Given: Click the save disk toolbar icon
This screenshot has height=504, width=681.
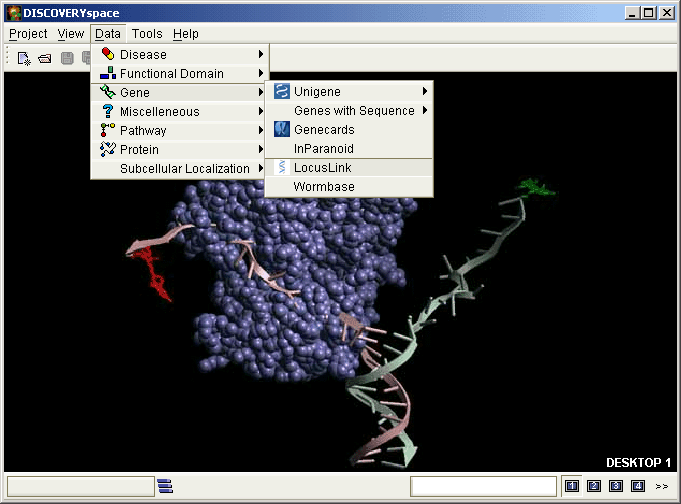Looking at the screenshot, I should (x=67, y=58).
